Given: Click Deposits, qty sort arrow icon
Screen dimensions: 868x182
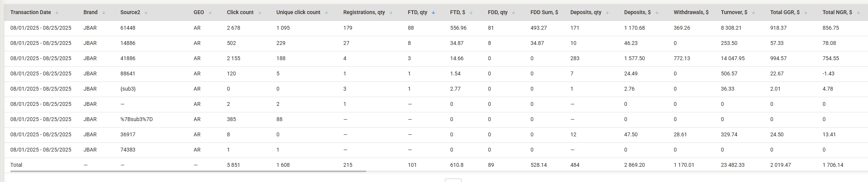Looking at the screenshot, I should tap(607, 13).
